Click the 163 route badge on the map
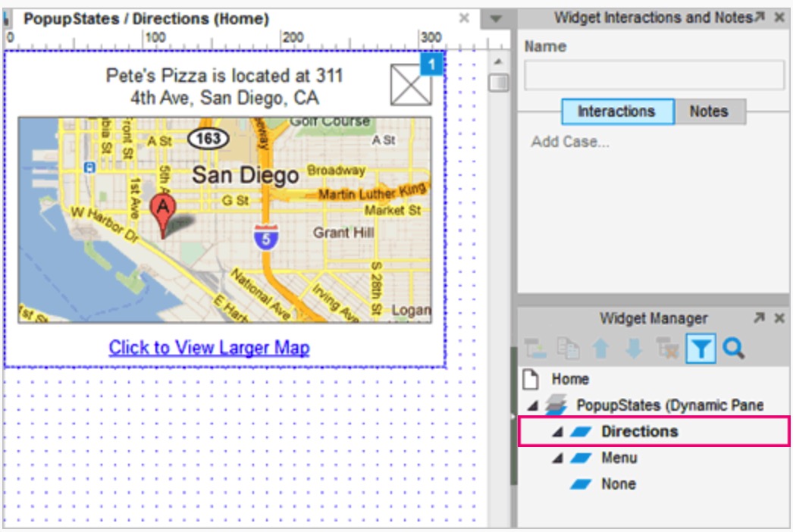This screenshot has width=793, height=532. coord(208,138)
